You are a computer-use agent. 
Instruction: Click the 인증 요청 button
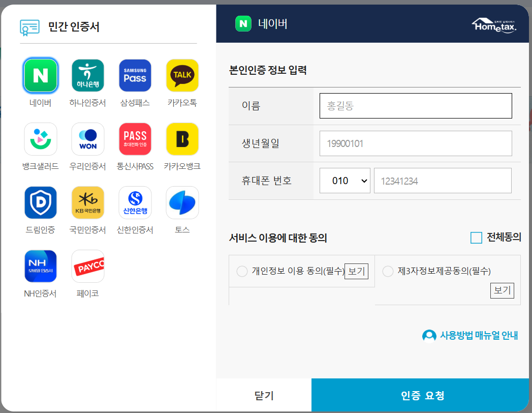click(x=421, y=395)
